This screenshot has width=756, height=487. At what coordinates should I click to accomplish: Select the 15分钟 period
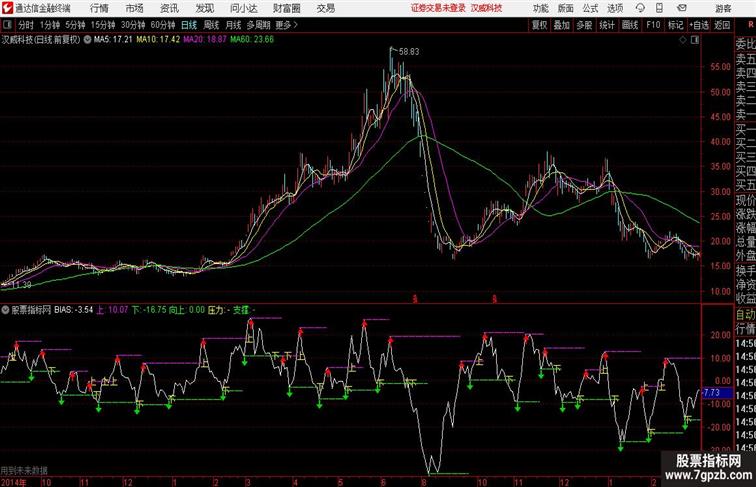click(103, 25)
